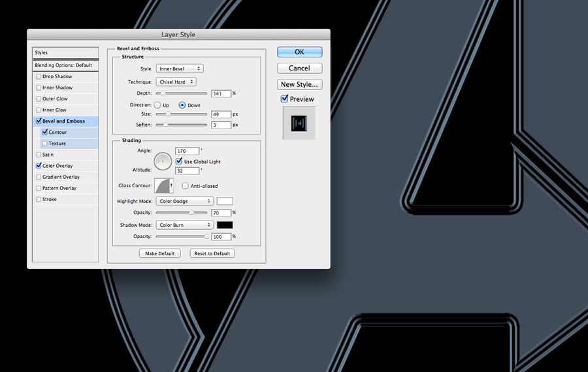The image size is (588, 372).
Task: Click the Depth value input field
Action: click(x=221, y=94)
